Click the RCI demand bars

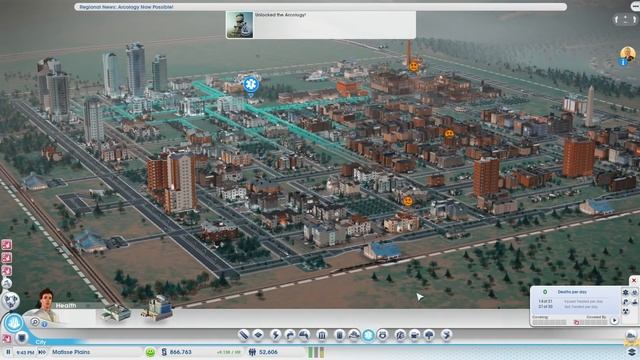[x=316, y=352]
